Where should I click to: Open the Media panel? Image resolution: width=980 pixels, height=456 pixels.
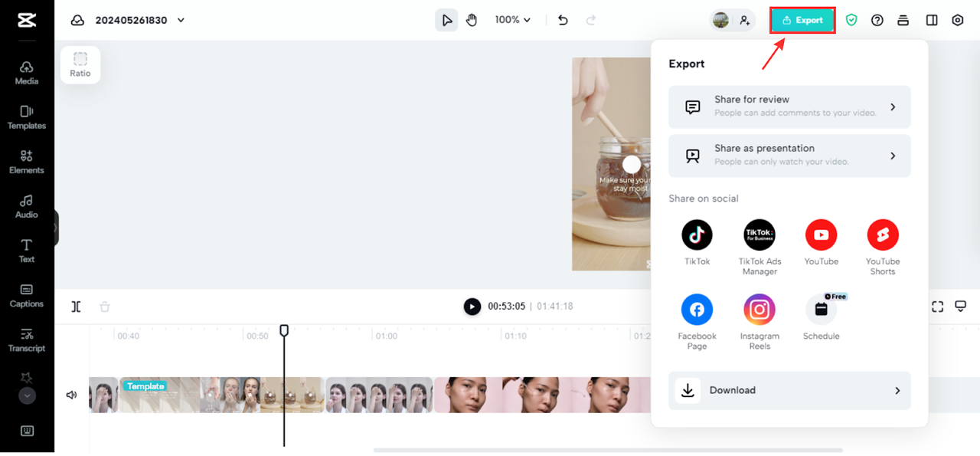27,73
